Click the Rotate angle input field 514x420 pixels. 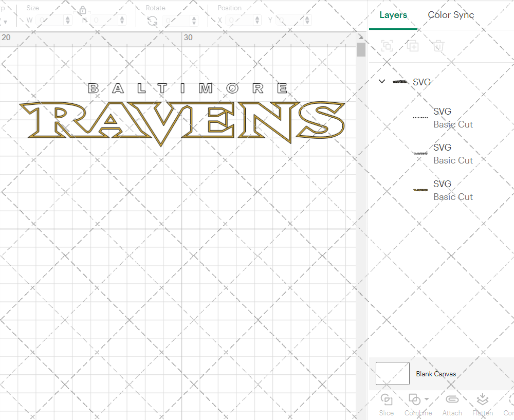[176, 21]
